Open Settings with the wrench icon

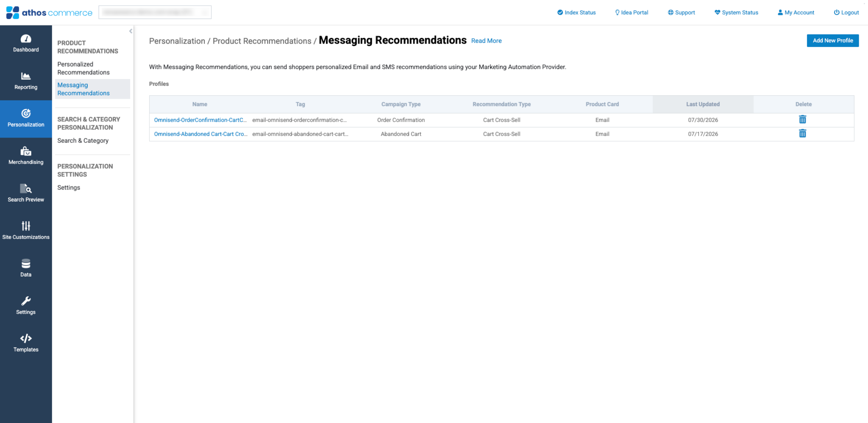[x=26, y=306]
